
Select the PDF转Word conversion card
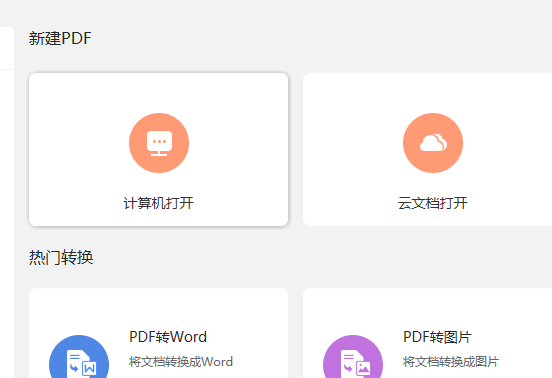pos(158,333)
